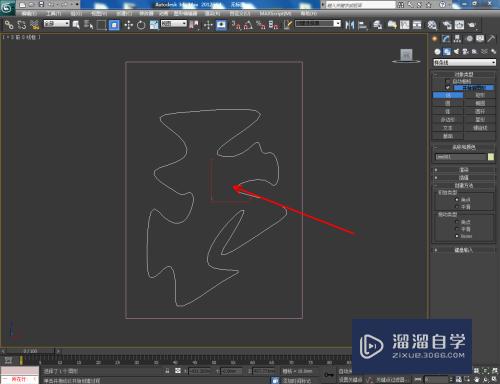Activate Select and Rotate tool
500x384 pixels.
pyautogui.click(x=141, y=25)
